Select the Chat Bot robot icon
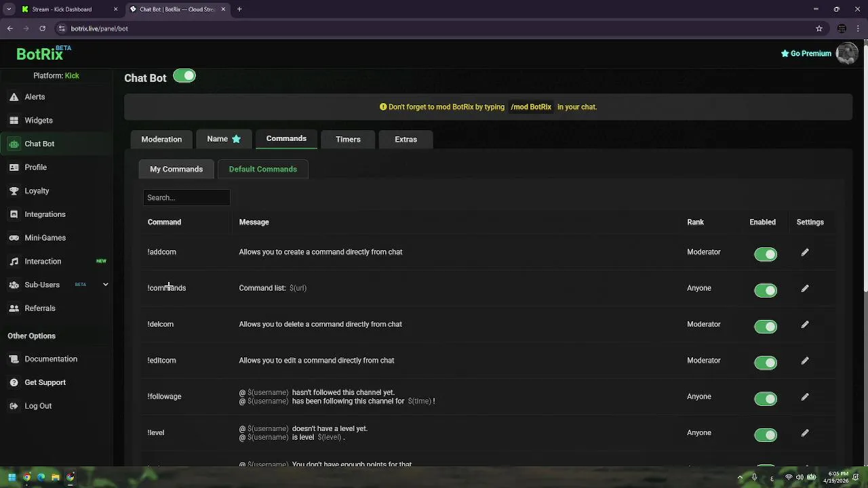 pos(14,144)
